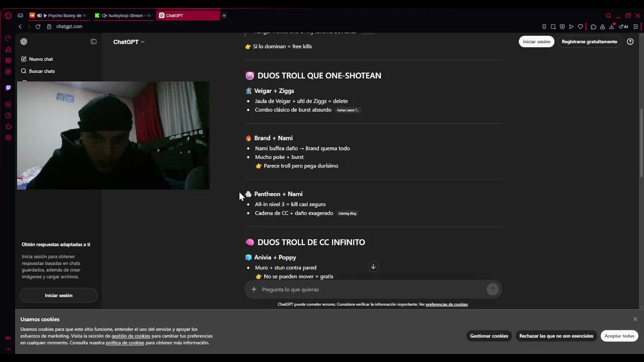Close the cookies banner
Image resolution: width=644 pixels, height=362 pixels.
[x=635, y=319]
